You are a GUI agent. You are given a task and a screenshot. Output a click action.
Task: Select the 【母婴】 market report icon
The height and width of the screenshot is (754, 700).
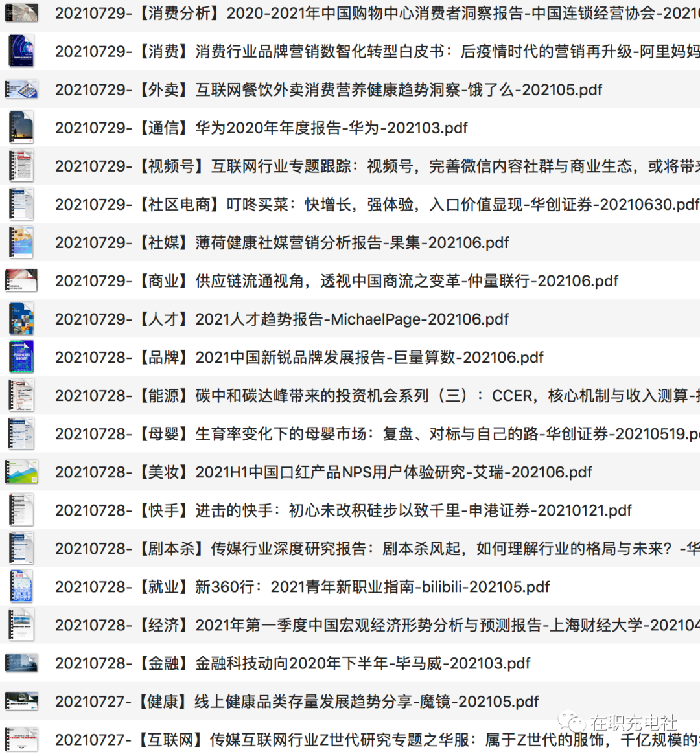coord(21,434)
